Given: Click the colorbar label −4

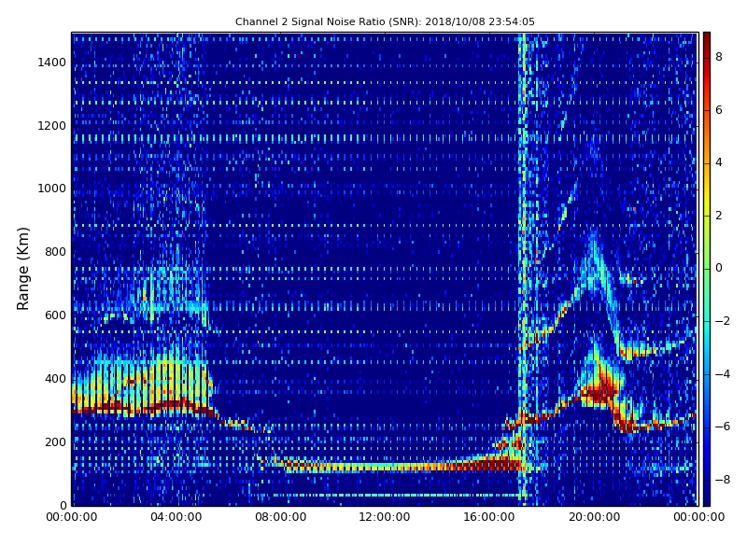Looking at the screenshot, I should click(723, 374).
